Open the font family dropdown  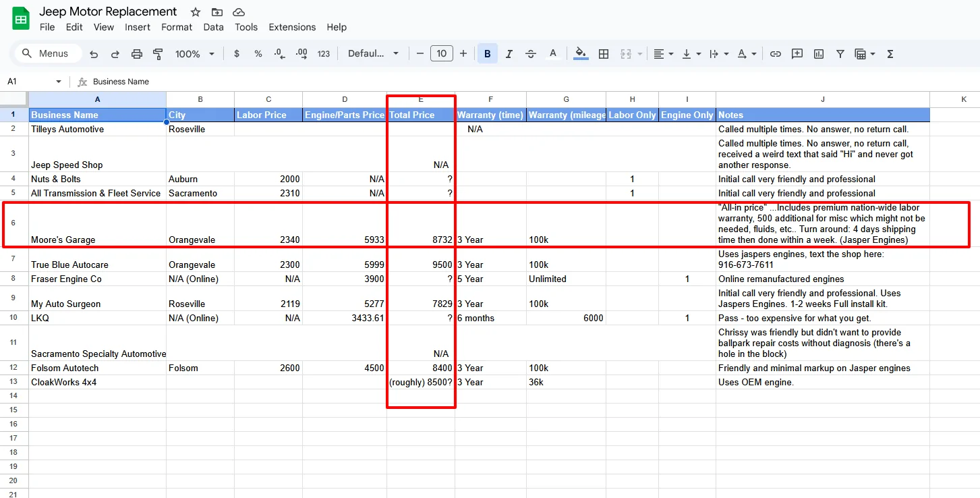pyautogui.click(x=374, y=54)
